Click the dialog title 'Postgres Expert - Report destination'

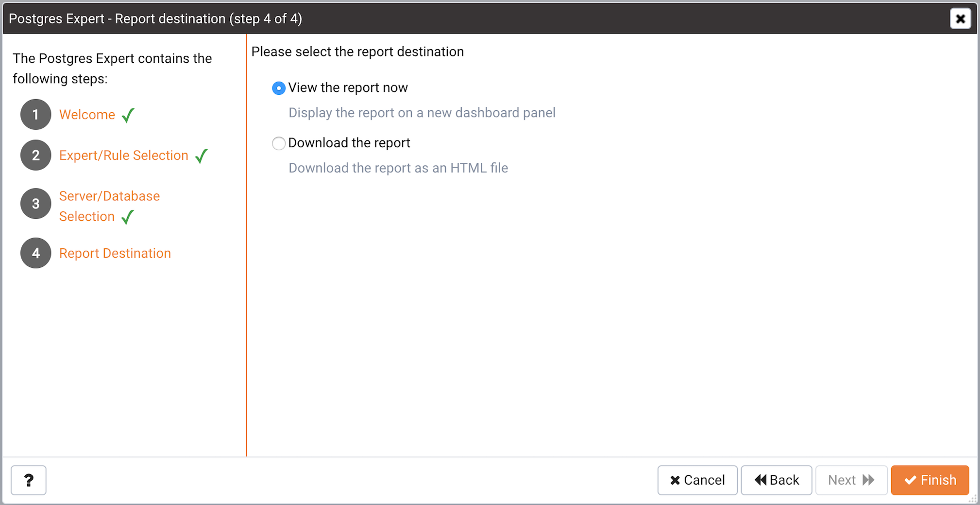[x=155, y=19]
